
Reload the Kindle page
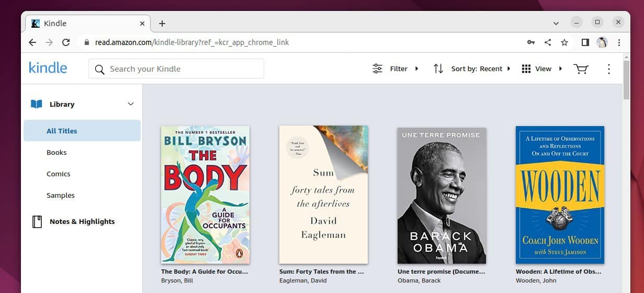(66, 42)
